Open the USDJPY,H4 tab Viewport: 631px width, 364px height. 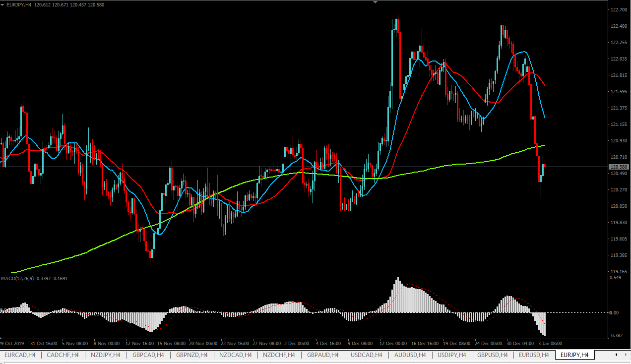pyautogui.click(x=452, y=355)
